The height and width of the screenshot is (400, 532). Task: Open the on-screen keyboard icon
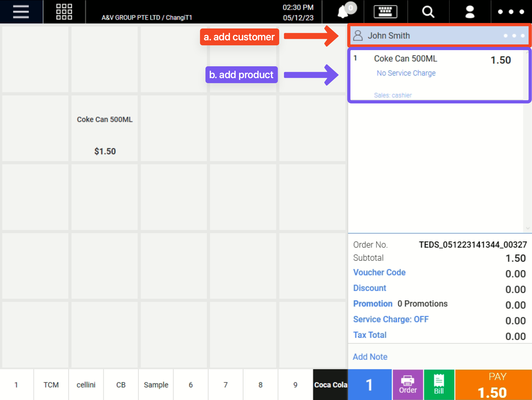coord(385,12)
